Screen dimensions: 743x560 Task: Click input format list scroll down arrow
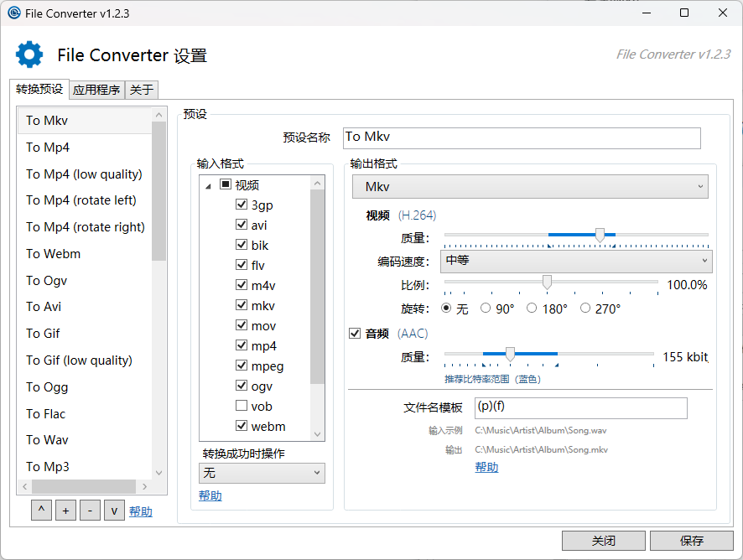pos(318,434)
